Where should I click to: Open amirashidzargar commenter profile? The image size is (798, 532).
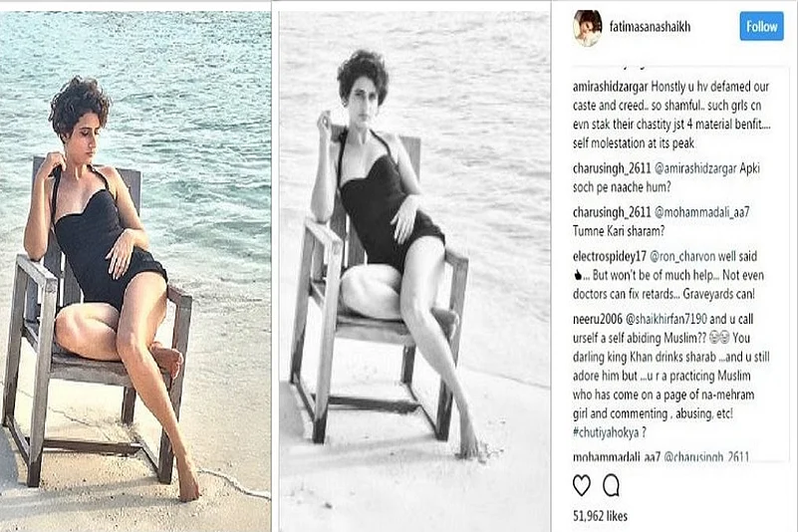(x=610, y=87)
